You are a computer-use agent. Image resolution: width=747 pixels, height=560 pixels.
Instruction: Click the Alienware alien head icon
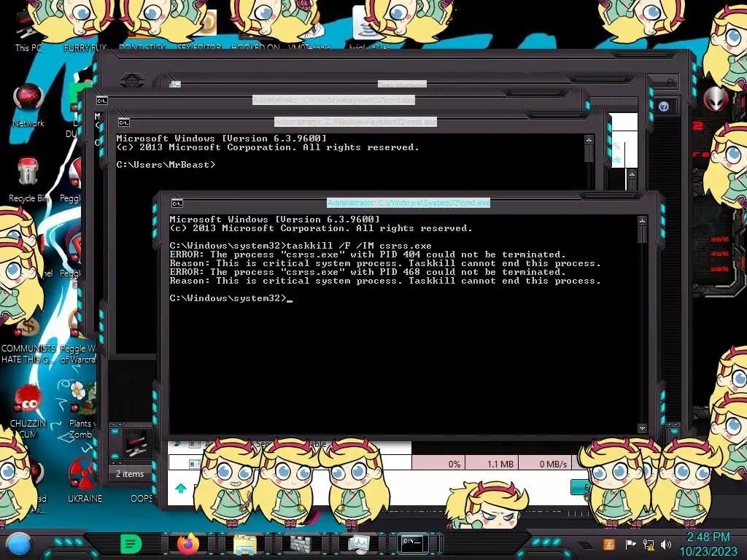(716, 99)
